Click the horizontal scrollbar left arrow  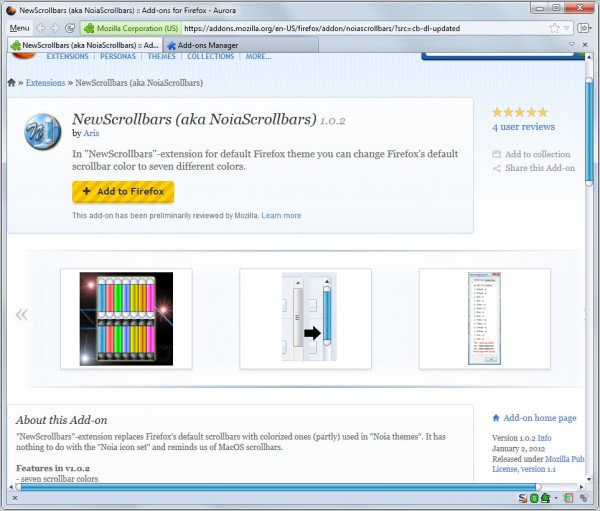click(x=11, y=487)
